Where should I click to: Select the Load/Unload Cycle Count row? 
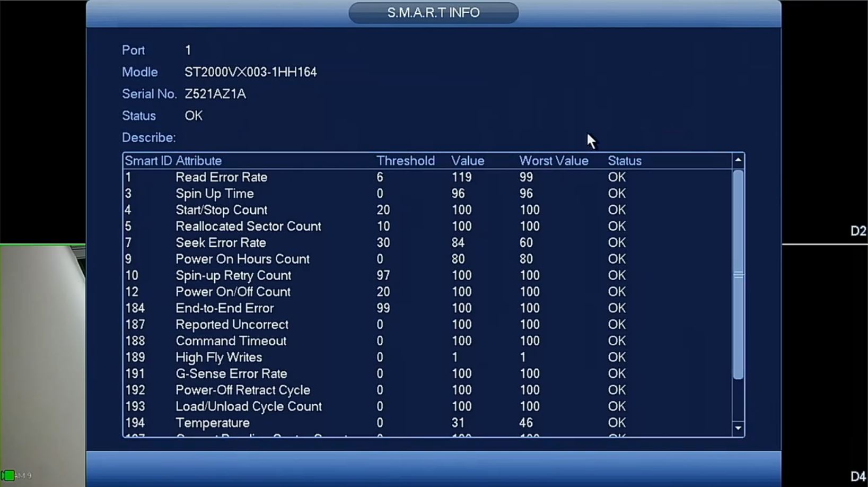427,406
